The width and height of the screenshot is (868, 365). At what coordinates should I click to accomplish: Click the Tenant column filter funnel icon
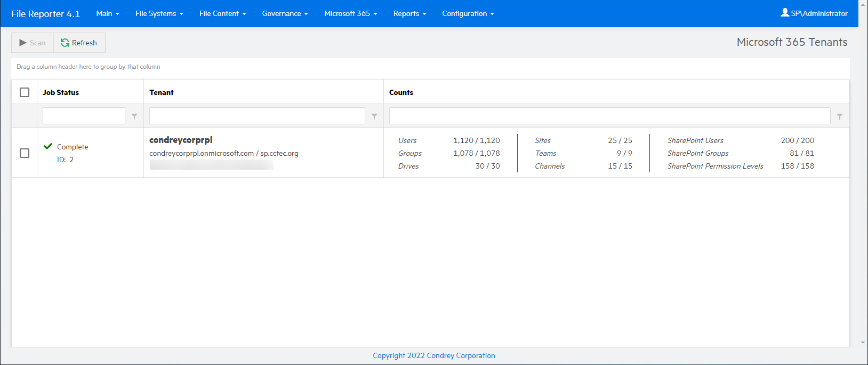point(374,116)
